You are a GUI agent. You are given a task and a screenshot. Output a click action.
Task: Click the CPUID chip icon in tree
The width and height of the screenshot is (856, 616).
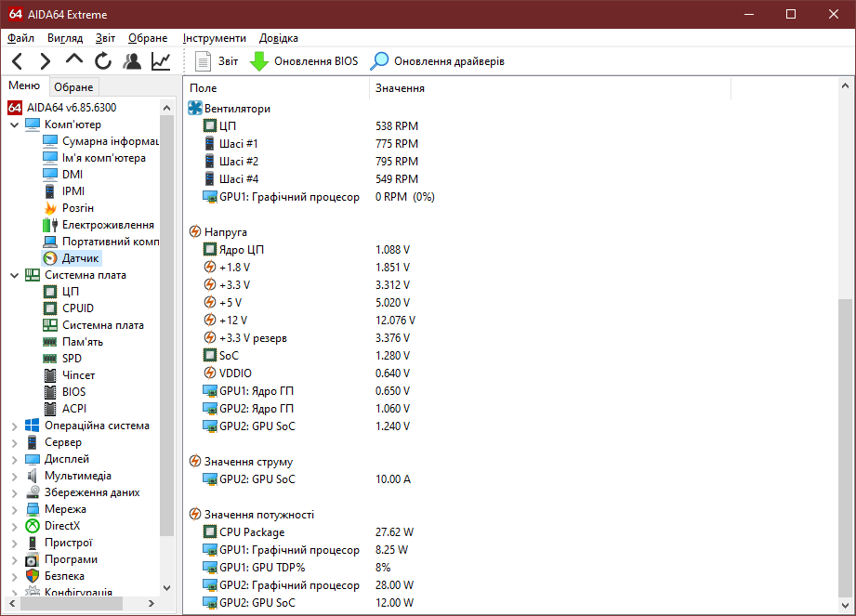[50, 308]
